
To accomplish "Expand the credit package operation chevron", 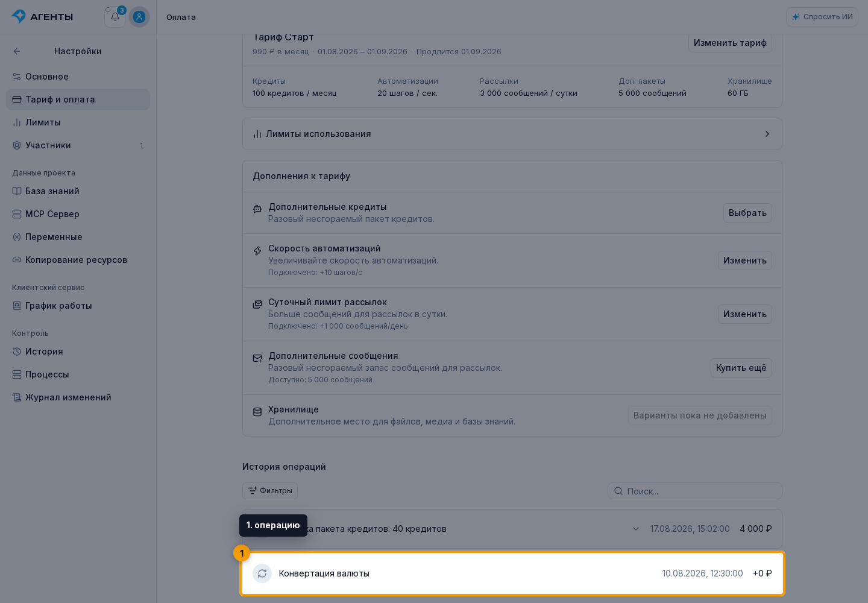I will point(636,529).
